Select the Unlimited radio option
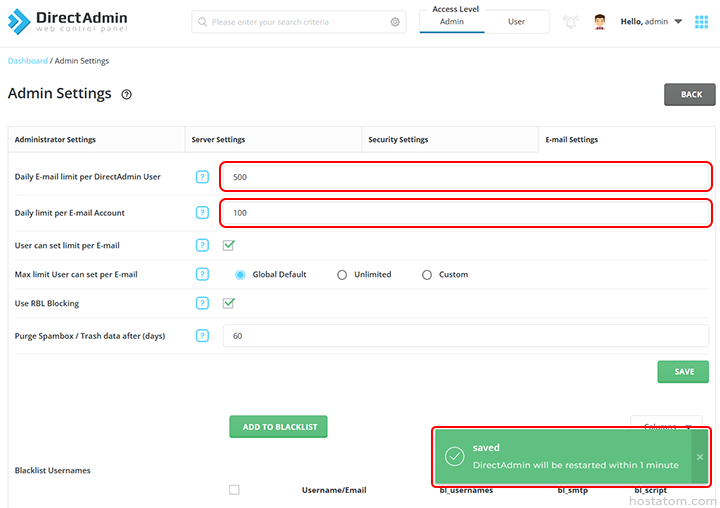This screenshot has height=508, width=720. 342,274
